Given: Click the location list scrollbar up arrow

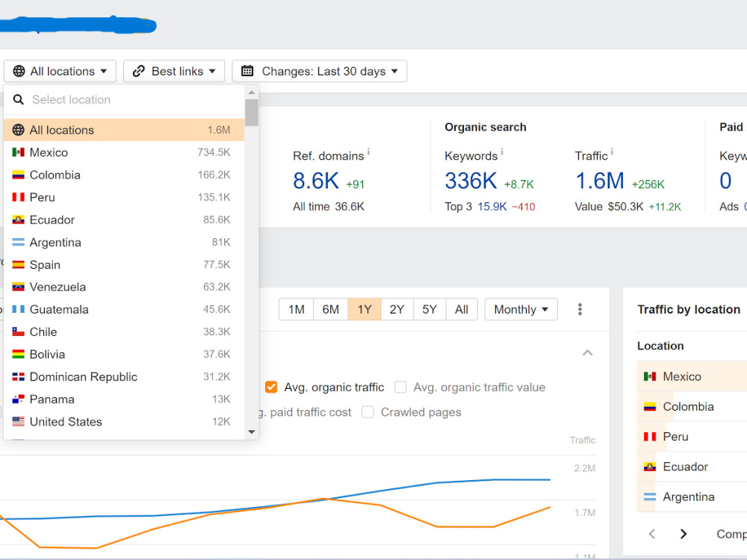Looking at the screenshot, I should (x=252, y=93).
